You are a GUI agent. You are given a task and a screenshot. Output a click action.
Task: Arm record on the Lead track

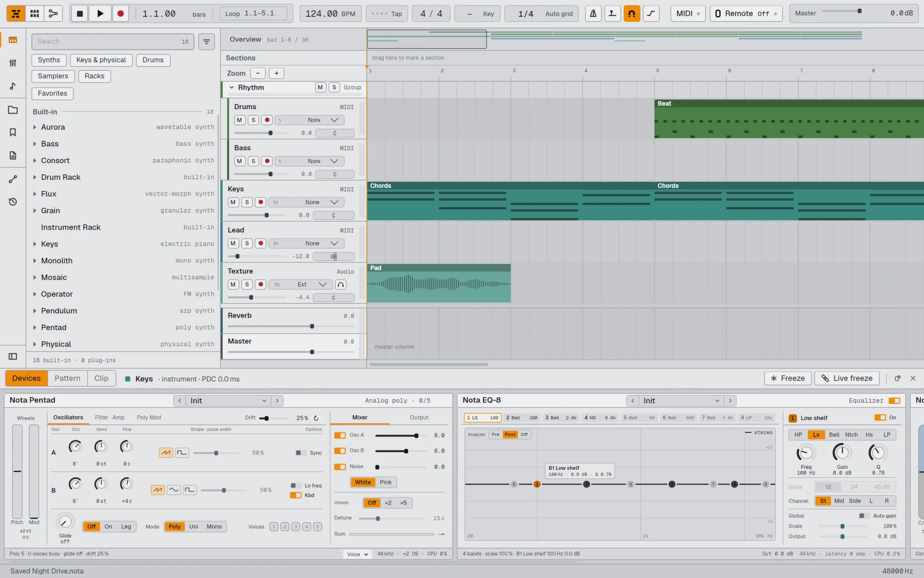(261, 243)
